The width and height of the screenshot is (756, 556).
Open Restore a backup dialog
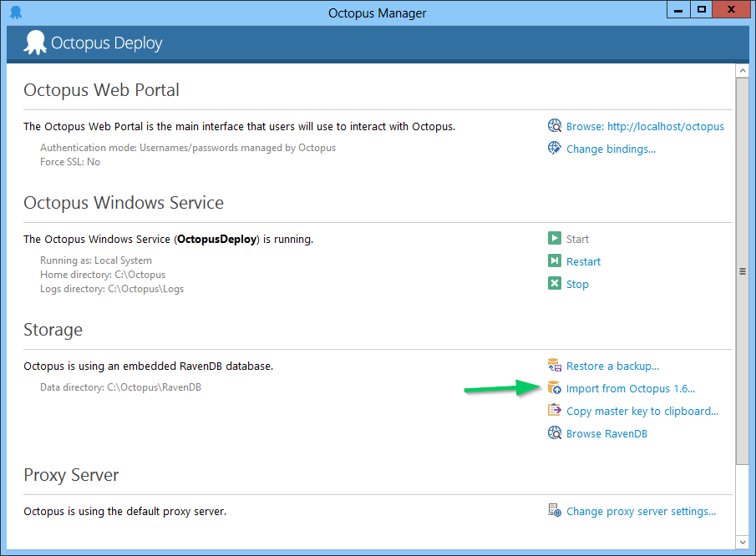click(x=611, y=366)
